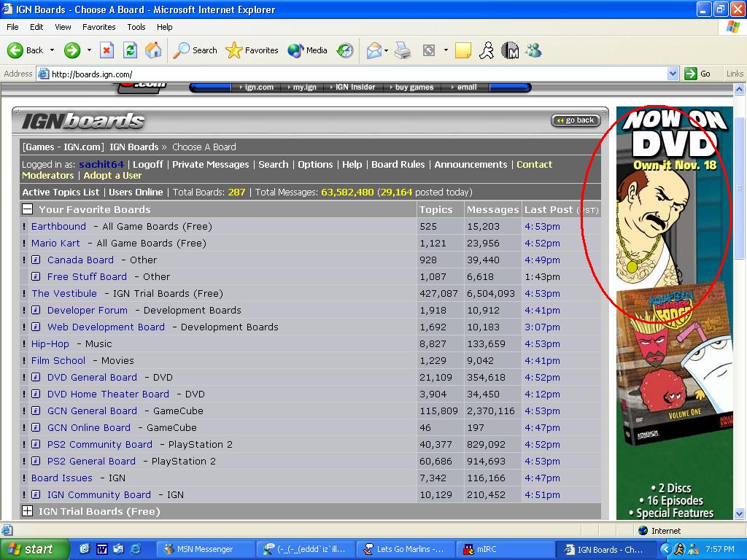Open the Windows Start button
The width and height of the screenshot is (747, 560).
[x=34, y=549]
